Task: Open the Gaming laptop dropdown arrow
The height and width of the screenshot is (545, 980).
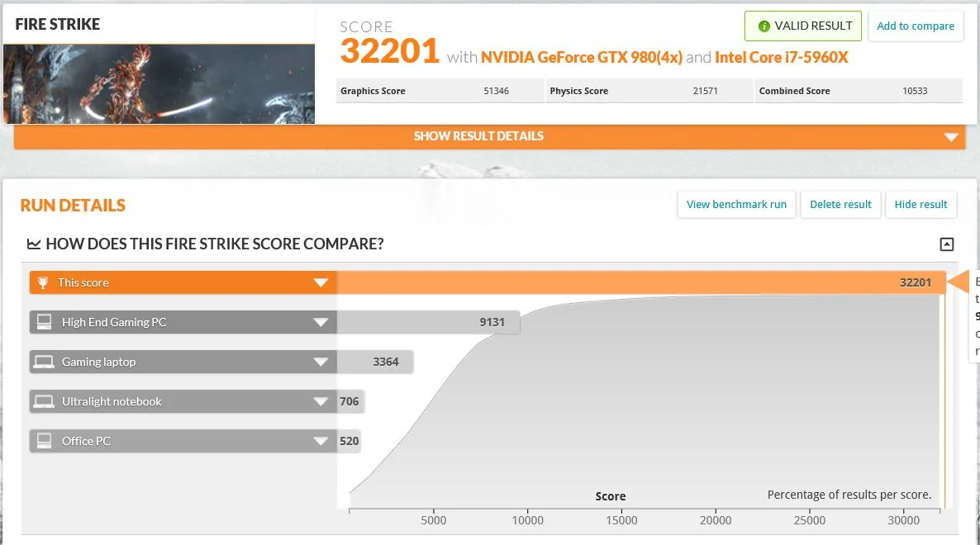Action: click(321, 362)
